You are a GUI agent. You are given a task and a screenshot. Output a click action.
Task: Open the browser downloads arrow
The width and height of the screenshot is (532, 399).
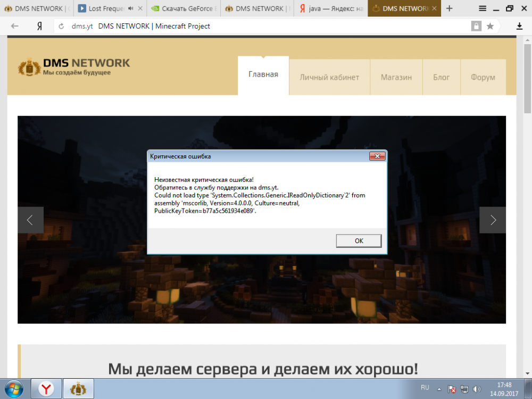519,26
